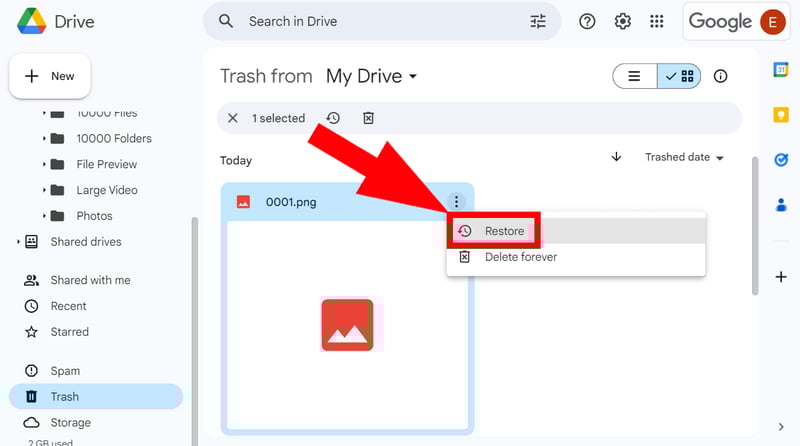Expand the Shared drives section
Viewport: 800px width, 446px height.
point(18,241)
